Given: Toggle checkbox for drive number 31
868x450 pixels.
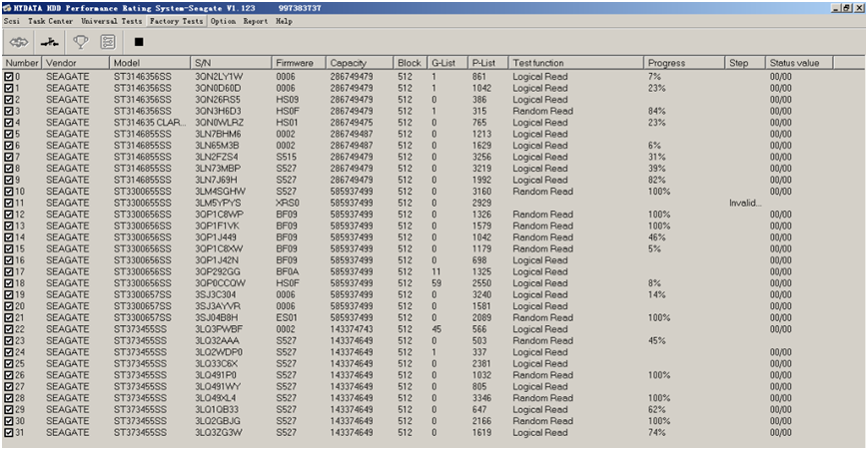Looking at the screenshot, I should 9,432.
